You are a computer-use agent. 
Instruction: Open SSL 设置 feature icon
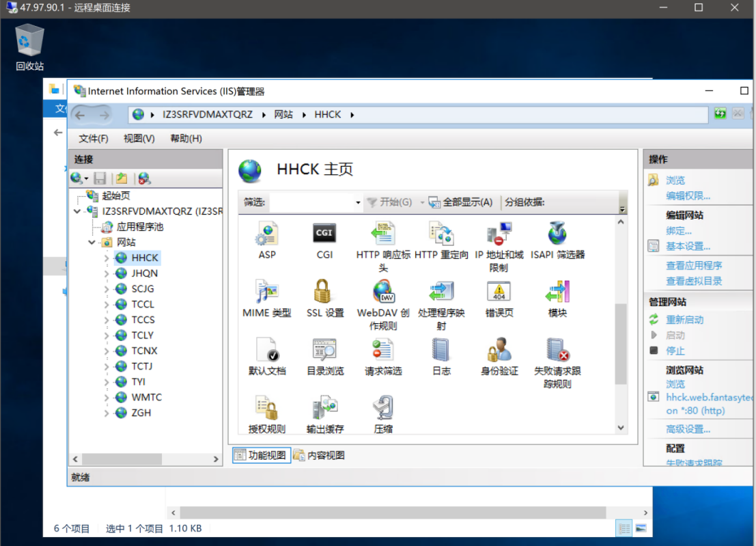[x=325, y=292]
